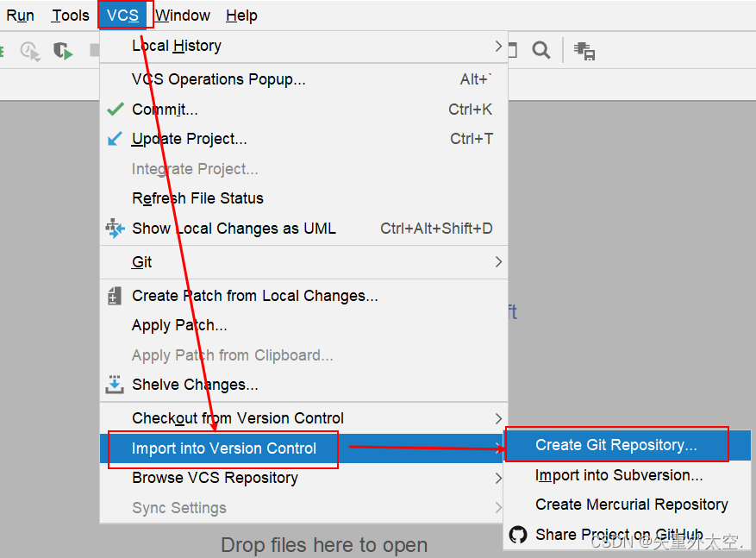Select Create Git Repository... in submenu
The width and height of the screenshot is (756, 558).
pos(628,445)
